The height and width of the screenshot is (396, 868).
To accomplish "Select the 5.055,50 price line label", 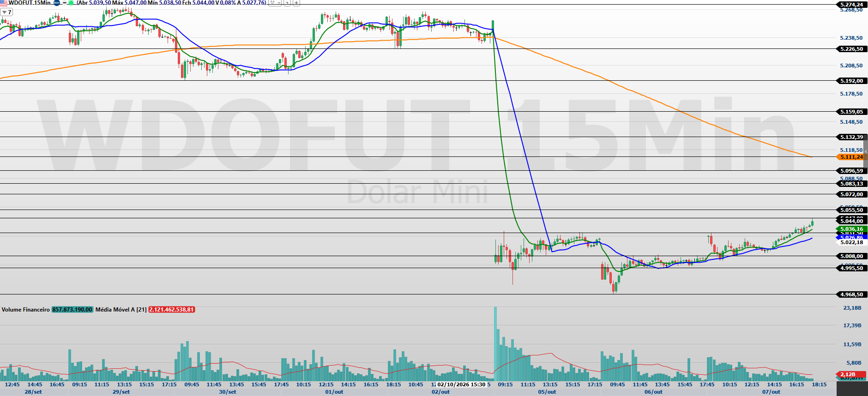I will click(851, 210).
